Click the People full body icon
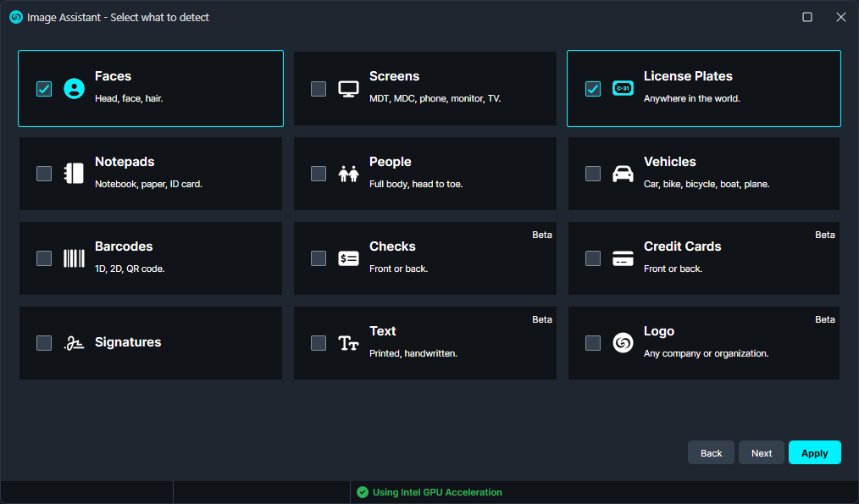Image resolution: width=859 pixels, height=504 pixels. tap(349, 174)
